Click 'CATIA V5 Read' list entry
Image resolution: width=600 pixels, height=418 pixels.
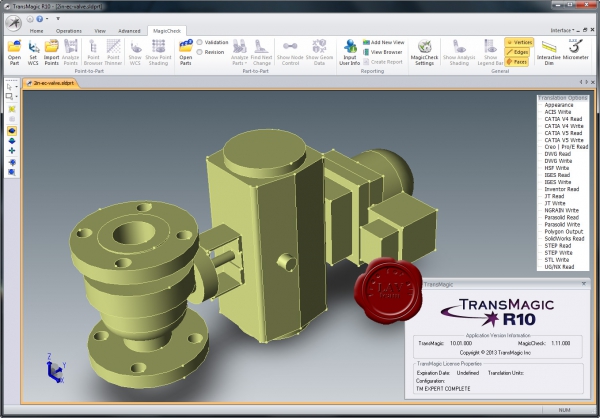(x=563, y=133)
